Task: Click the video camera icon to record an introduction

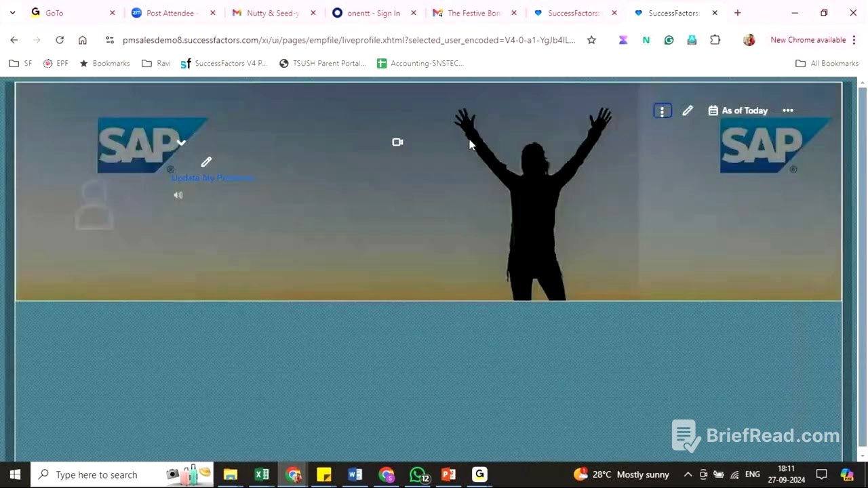Action: (x=397, y=142)
